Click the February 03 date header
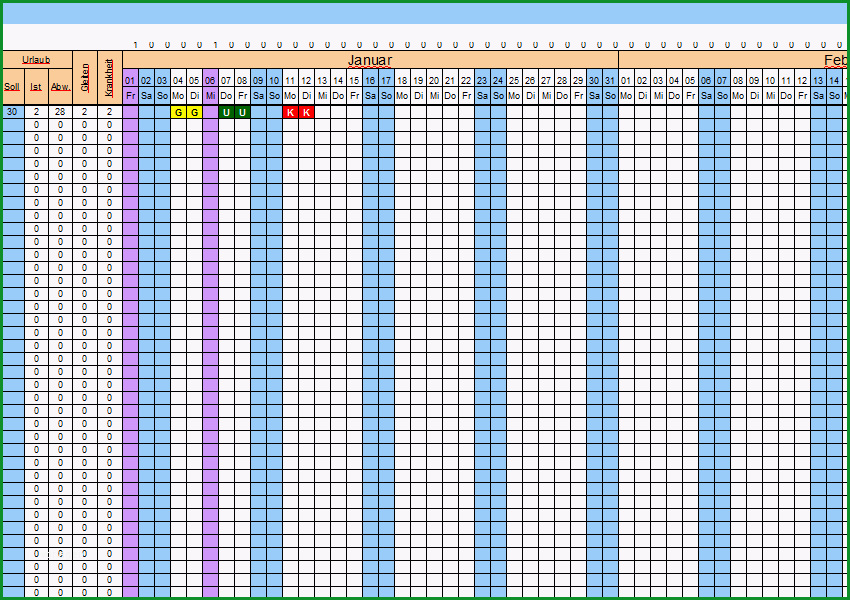 658,80
